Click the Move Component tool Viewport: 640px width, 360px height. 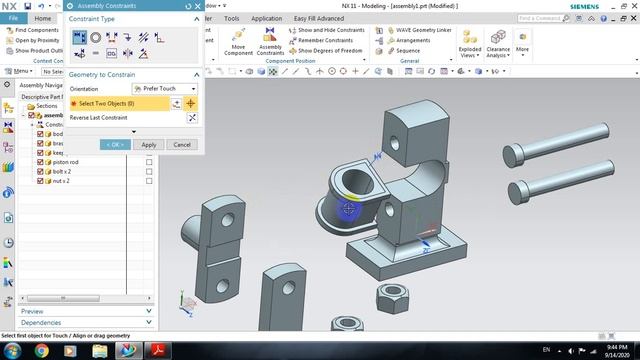pyautogui.click(x=238, y=42)
